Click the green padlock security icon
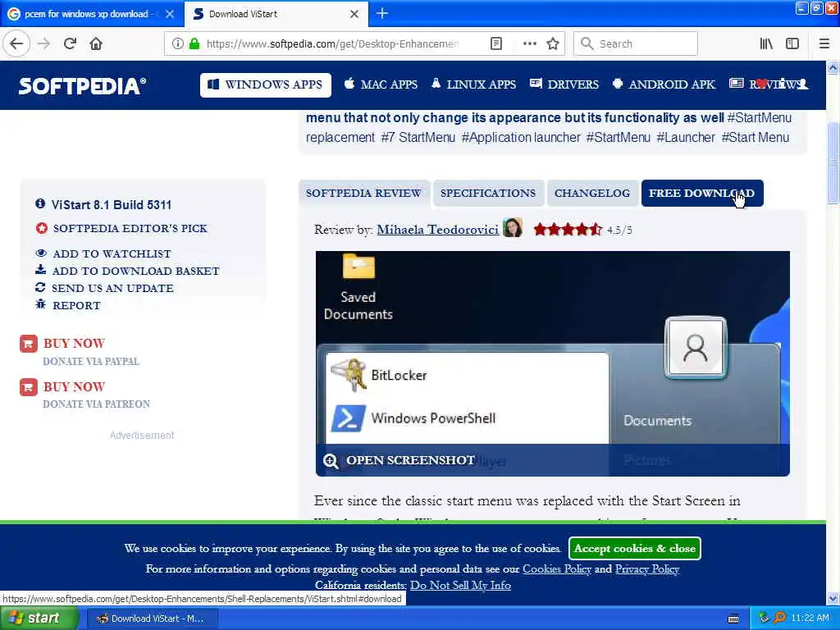 (194, 43)
